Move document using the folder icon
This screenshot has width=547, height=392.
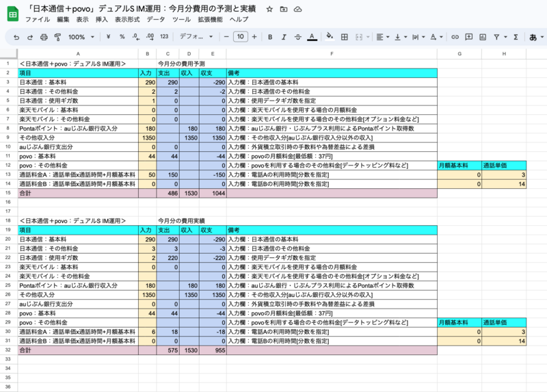pyautogui.click(x=284, y=9)
